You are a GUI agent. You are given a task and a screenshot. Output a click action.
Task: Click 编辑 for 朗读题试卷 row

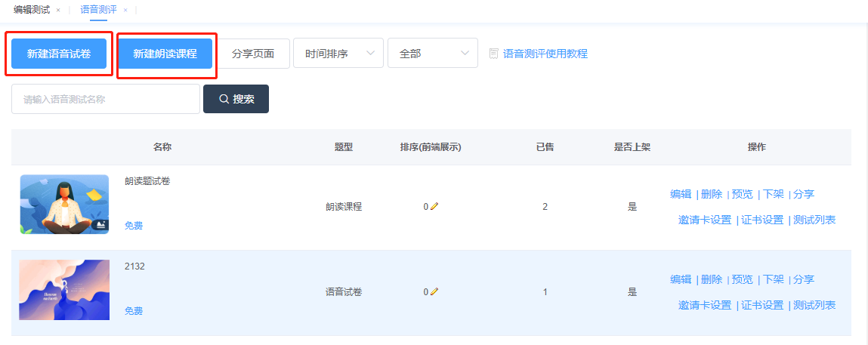[x=680, y=194]
